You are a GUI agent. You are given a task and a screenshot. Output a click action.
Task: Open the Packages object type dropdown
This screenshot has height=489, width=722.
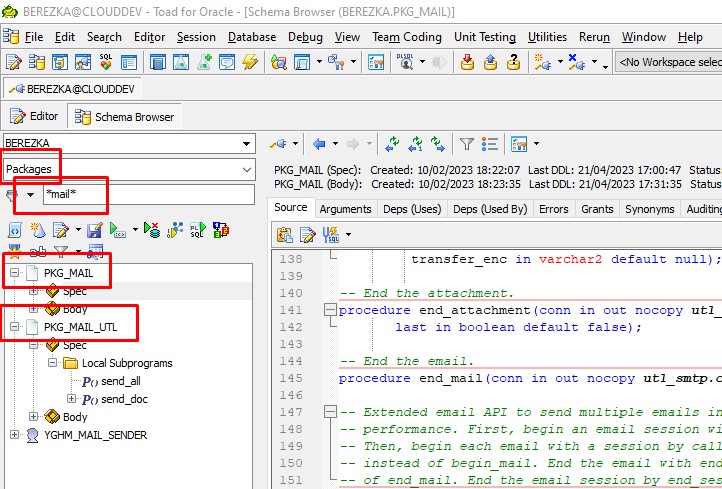[x=247, y=169]
